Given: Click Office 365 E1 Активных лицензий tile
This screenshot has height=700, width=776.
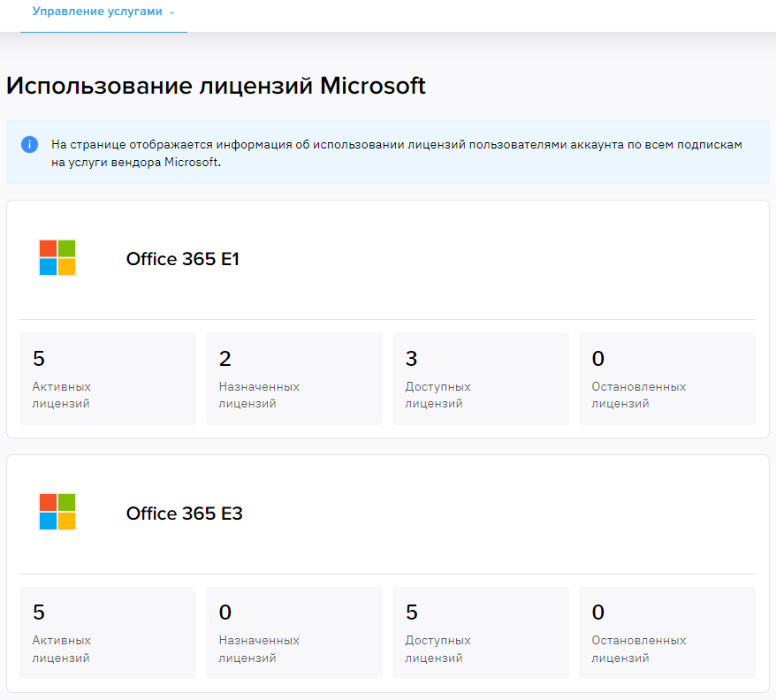Looking at the screenshot, I should pos(108,378).
